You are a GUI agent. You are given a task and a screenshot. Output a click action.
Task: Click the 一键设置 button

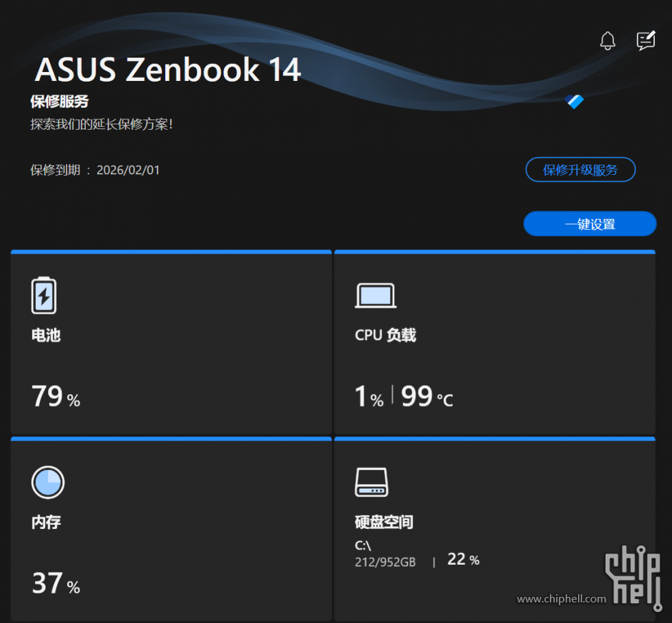click(x=590, y=224)
